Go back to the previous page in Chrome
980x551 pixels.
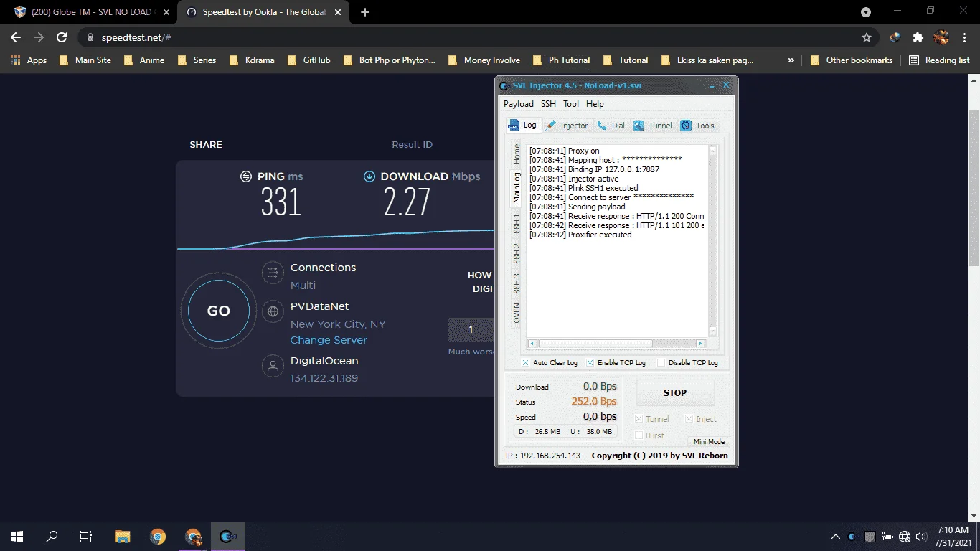click(x=16, y=37)
